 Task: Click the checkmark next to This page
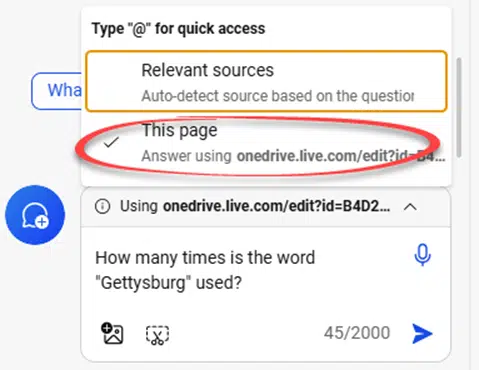click(111, 142)
